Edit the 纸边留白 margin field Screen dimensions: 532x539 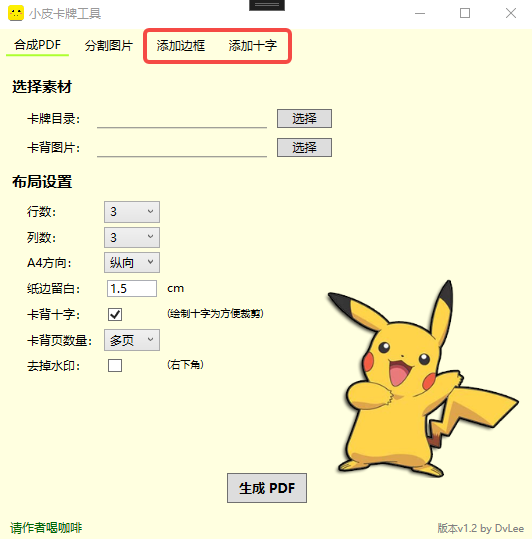[132, 288]
